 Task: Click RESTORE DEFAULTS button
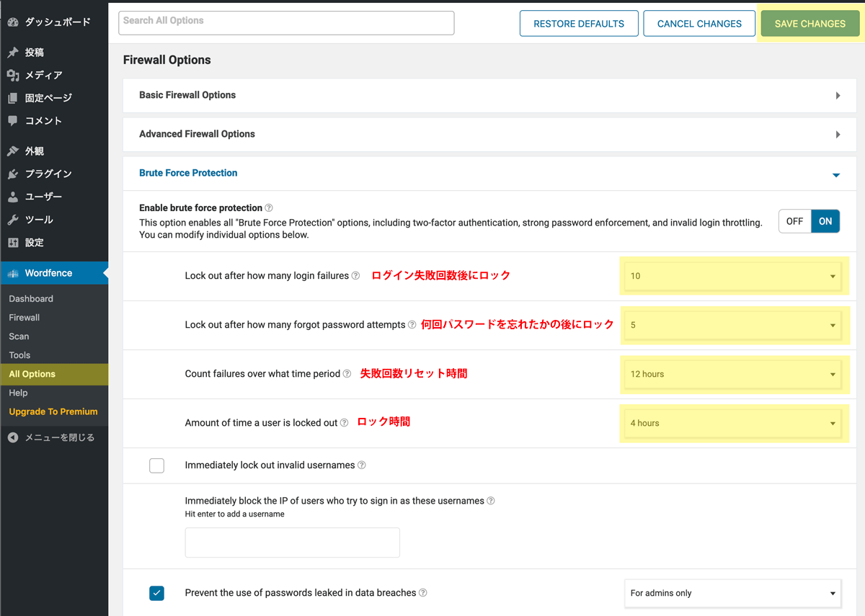579,24
